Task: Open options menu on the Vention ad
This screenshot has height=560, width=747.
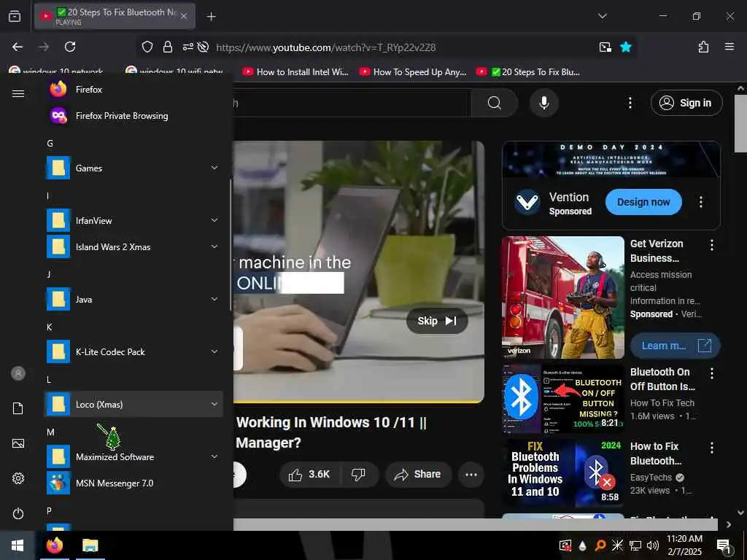Action: pos(701,202)
